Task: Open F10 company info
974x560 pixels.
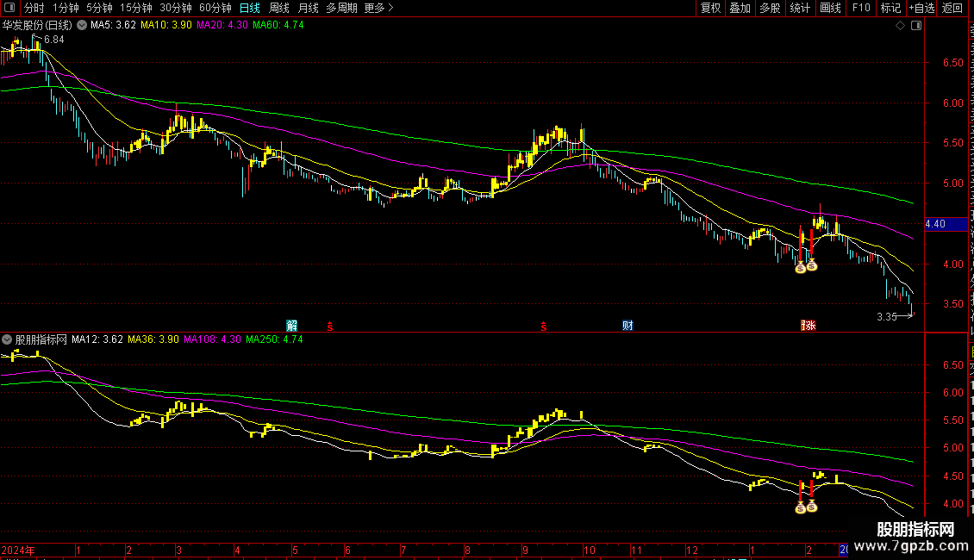Action: click(861, 8)
